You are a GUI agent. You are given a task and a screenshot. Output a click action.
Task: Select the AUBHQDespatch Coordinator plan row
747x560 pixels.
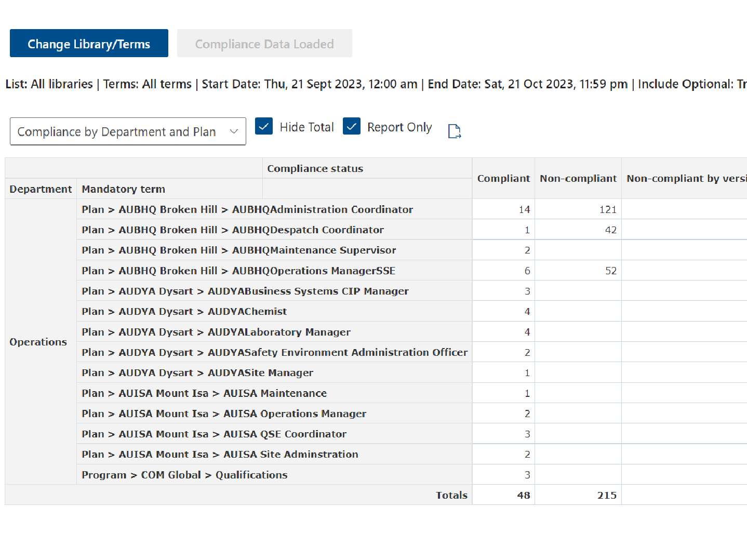233,230
